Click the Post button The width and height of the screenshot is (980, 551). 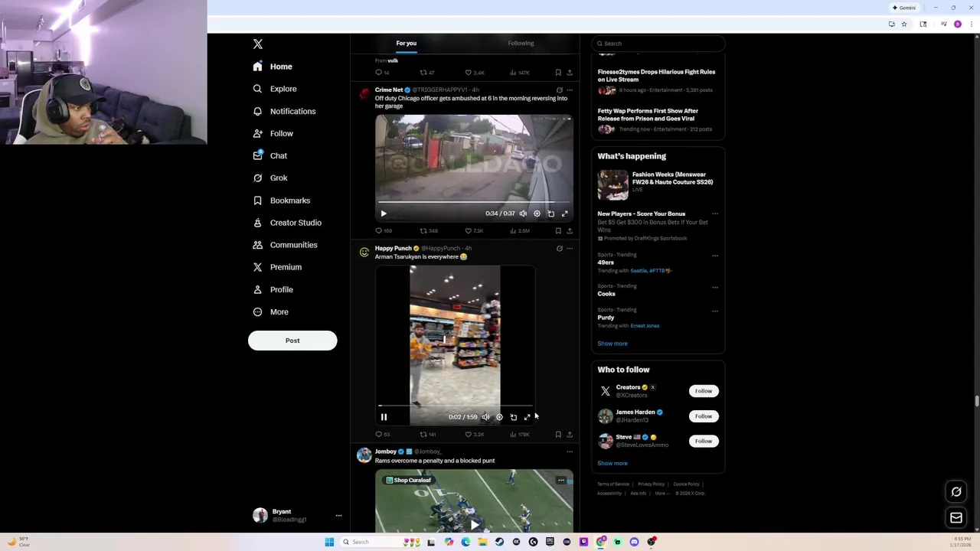point(292,341)
